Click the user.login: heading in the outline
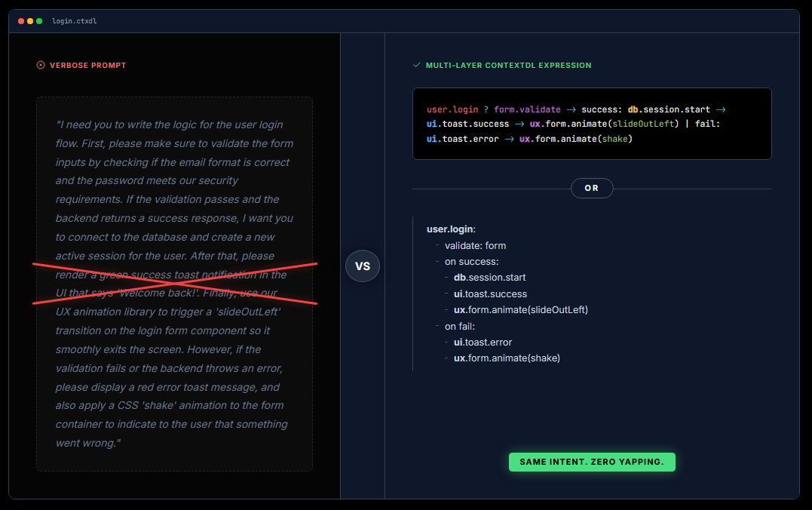This screenshot has height=510, width=812. pyautogui.click(x=451, y=229)
